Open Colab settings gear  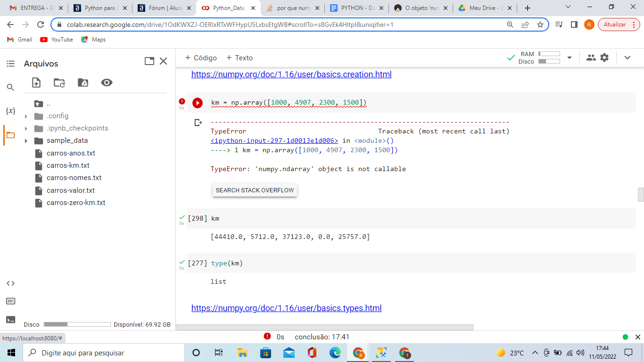[x=605, y=58]
